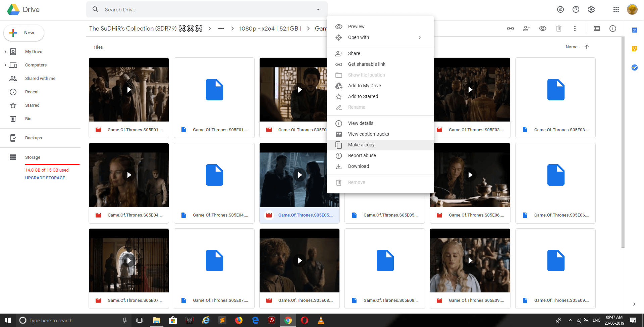The height and width of the screenshot is (327, 644).
Task: Choose Add to Starred
Action: tap(380, 96)
